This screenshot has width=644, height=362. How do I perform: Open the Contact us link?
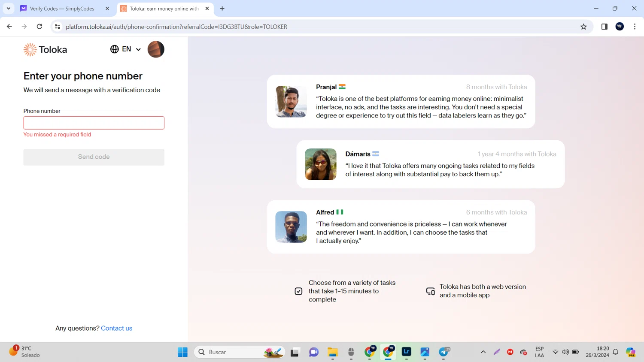click(117, 328)
